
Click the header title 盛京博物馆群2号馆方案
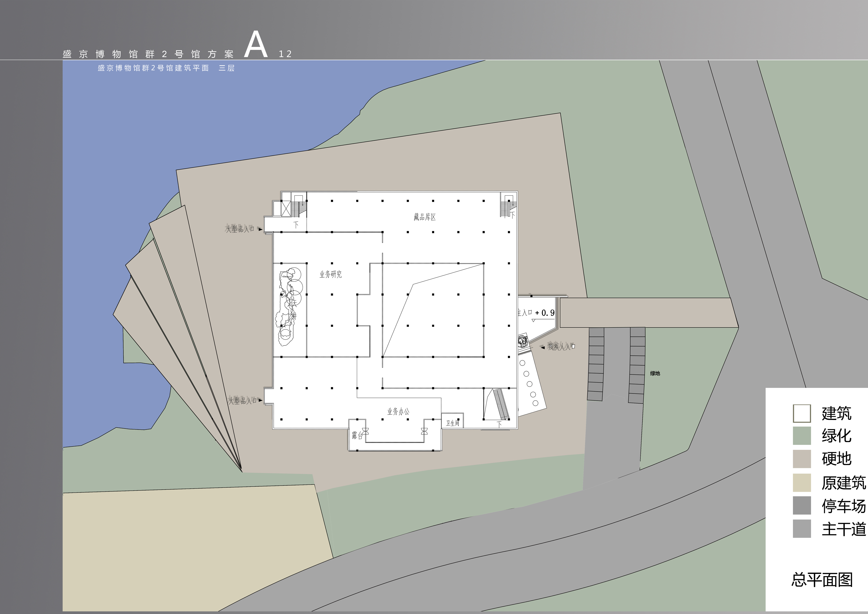coord(148,54)
